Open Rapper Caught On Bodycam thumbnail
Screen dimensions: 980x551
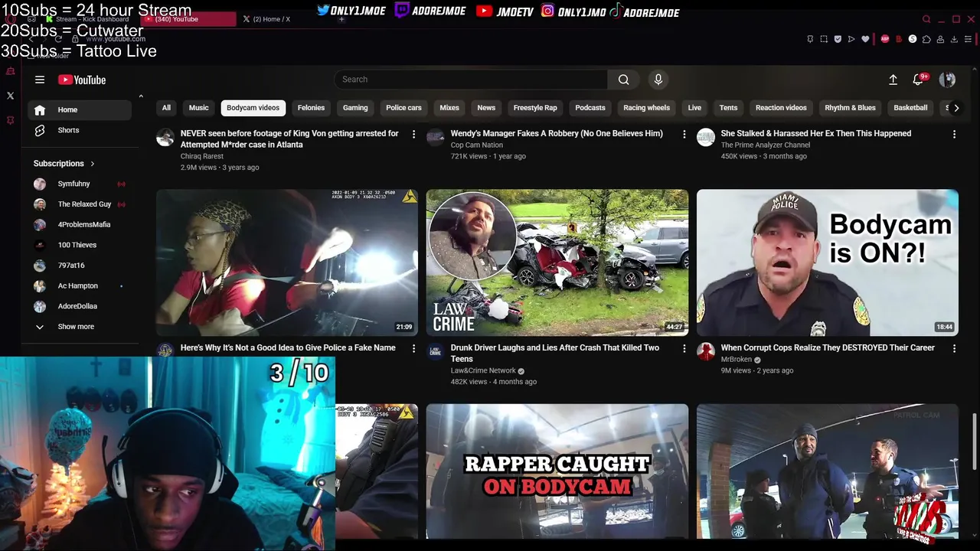click(557, 471)
